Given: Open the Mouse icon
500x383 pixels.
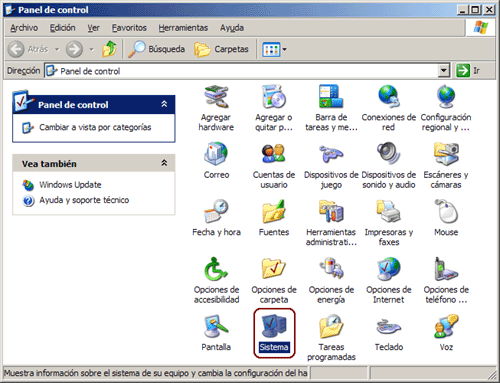Looking at the screenshot, I should (446, 211).
